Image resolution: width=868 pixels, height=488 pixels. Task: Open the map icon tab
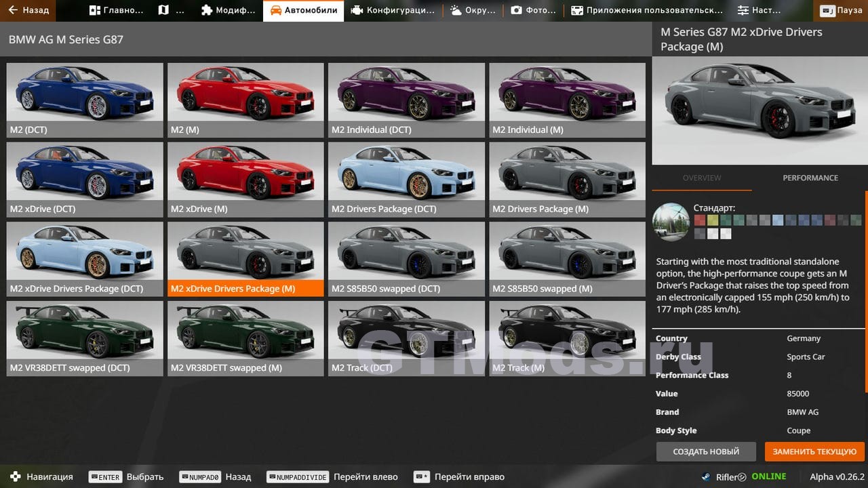pos(171,10)
